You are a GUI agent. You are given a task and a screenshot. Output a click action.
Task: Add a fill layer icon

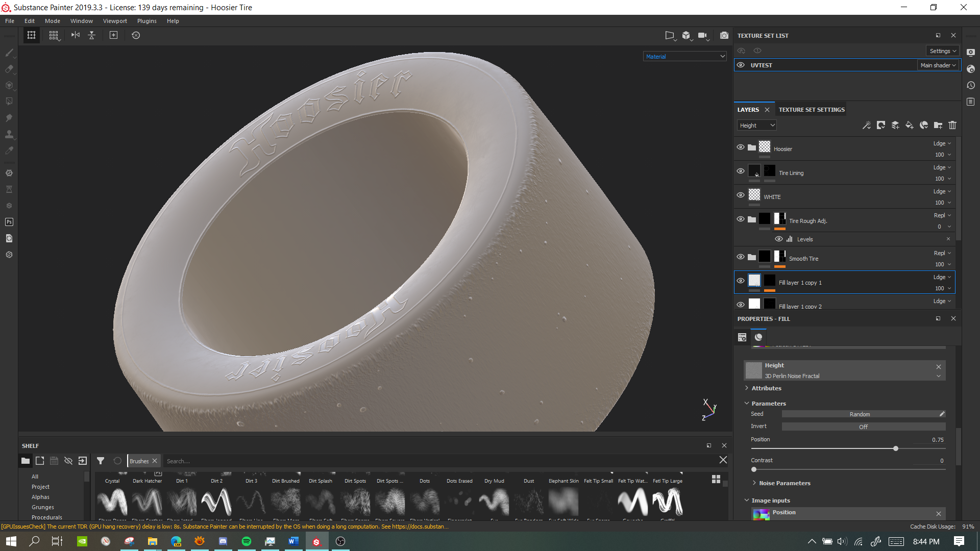[x=909, y=125]
